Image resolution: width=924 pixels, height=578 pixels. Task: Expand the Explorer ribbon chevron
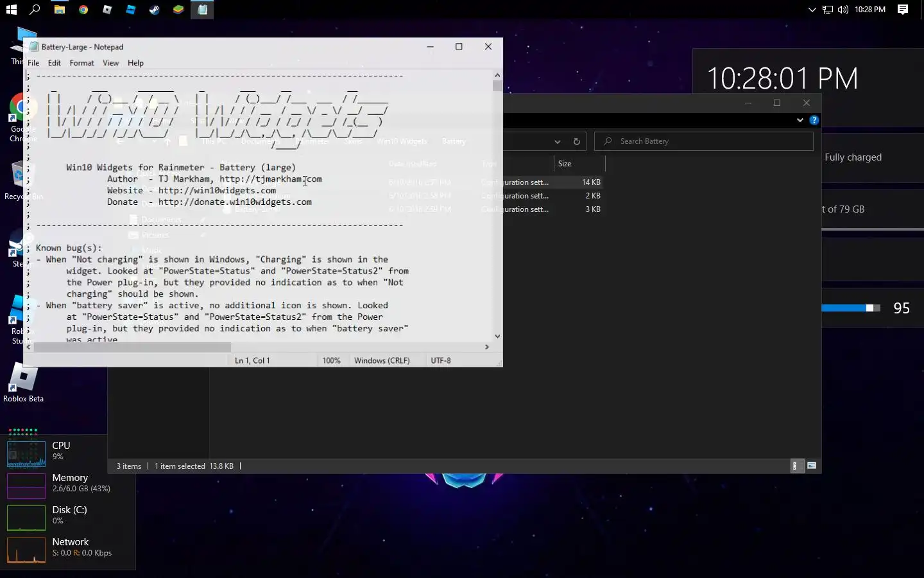[800, 120]
